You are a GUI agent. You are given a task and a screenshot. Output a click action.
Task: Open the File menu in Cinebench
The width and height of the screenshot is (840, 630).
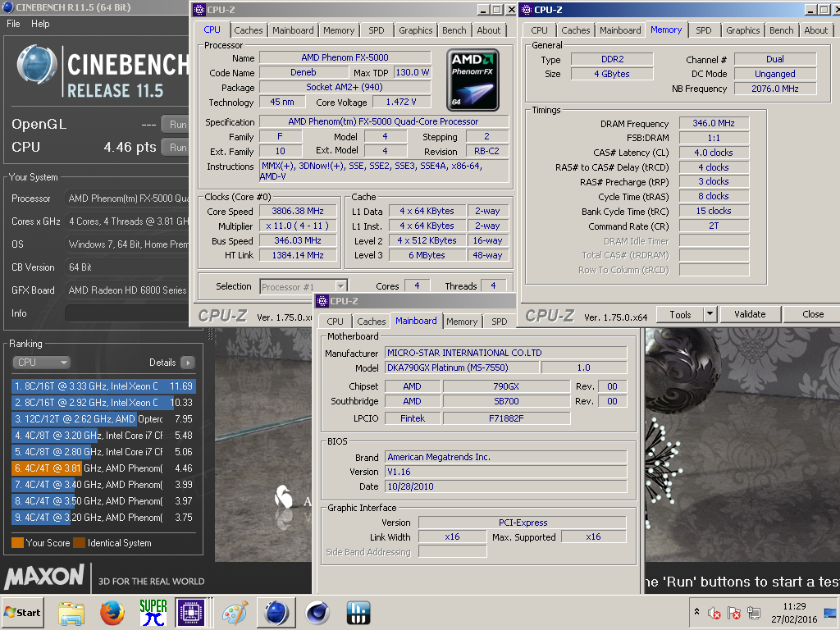point(13,24)
